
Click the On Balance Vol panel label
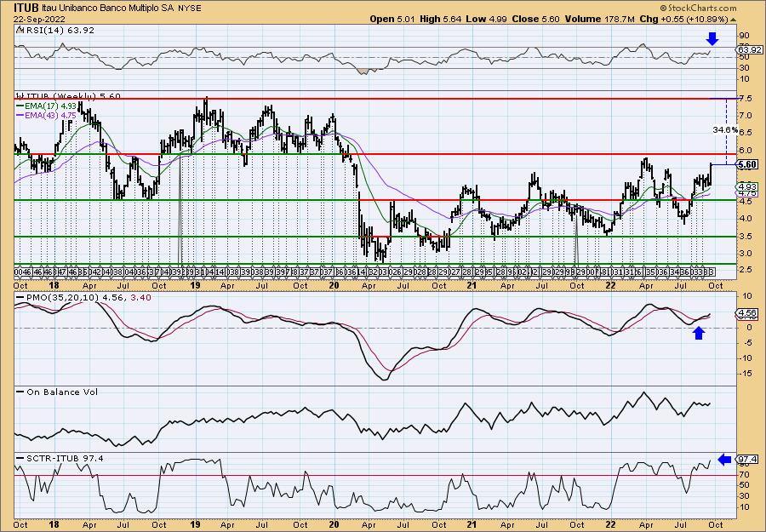[x=61, y=392]
